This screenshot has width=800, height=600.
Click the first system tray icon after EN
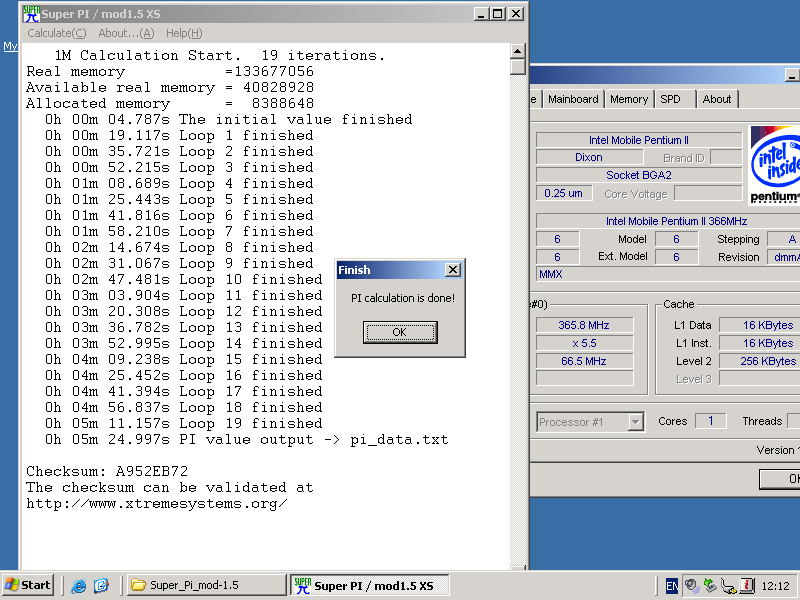tap(691, 585)
